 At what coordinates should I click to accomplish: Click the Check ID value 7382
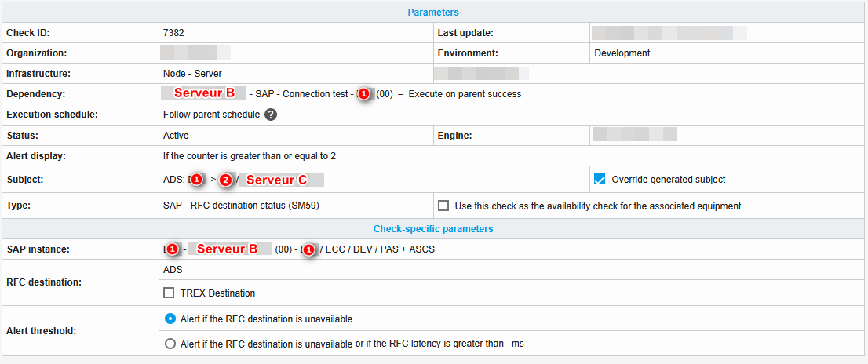tap(173, 33)
